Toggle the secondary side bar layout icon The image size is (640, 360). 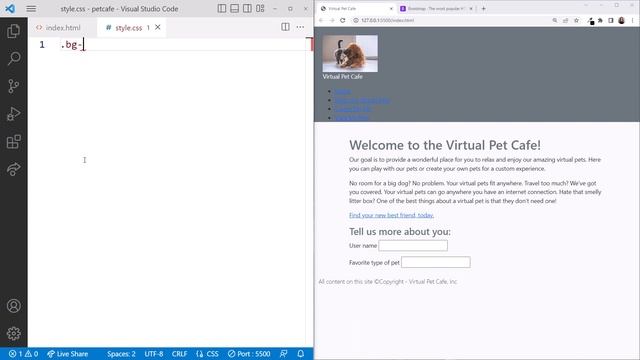point(247,9)
